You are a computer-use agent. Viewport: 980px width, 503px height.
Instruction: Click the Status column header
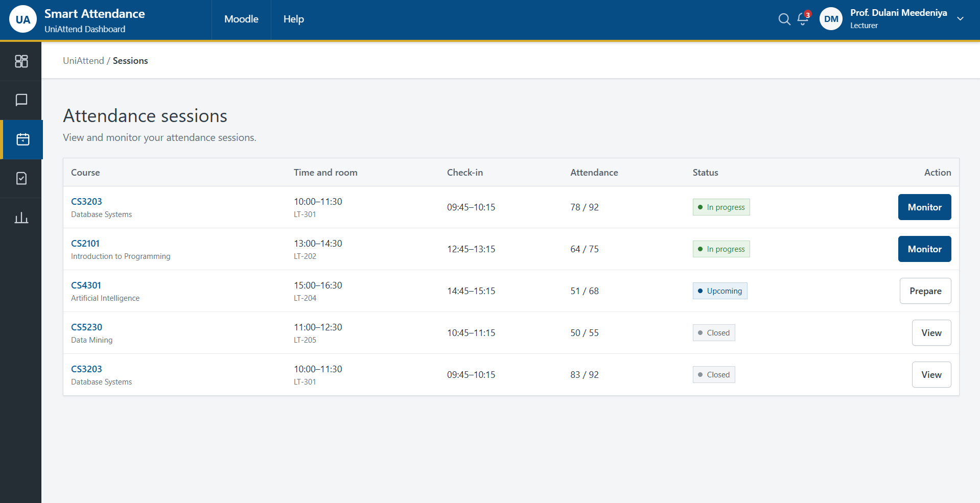coord(705,173)
